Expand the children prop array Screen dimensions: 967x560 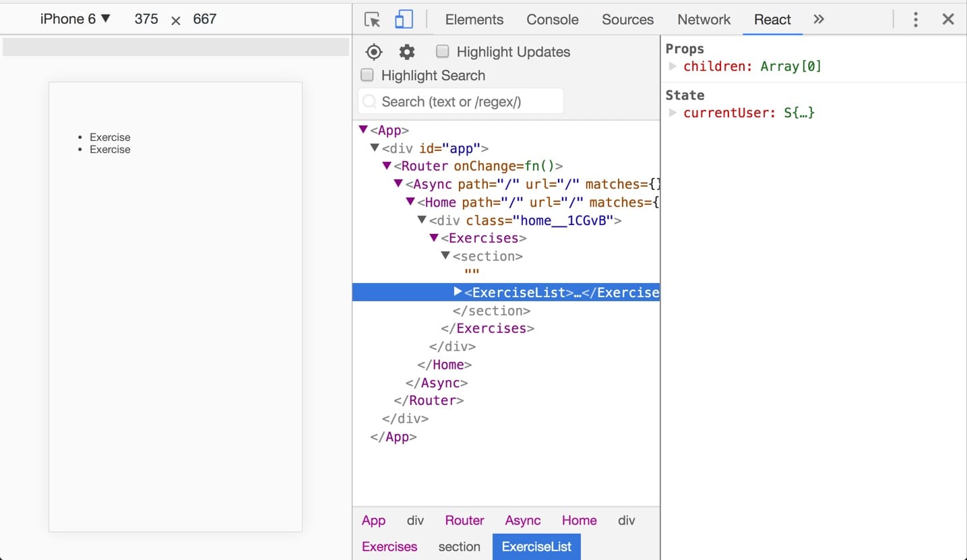pos(673,66)
